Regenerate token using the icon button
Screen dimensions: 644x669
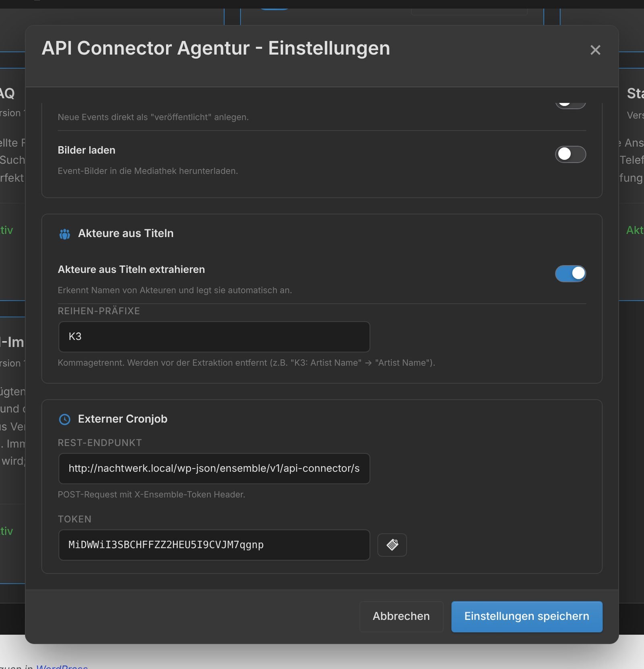[392, 545]
